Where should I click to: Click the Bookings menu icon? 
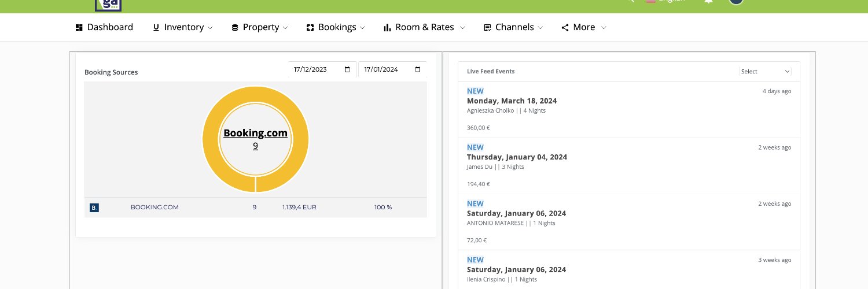[310, 27]
